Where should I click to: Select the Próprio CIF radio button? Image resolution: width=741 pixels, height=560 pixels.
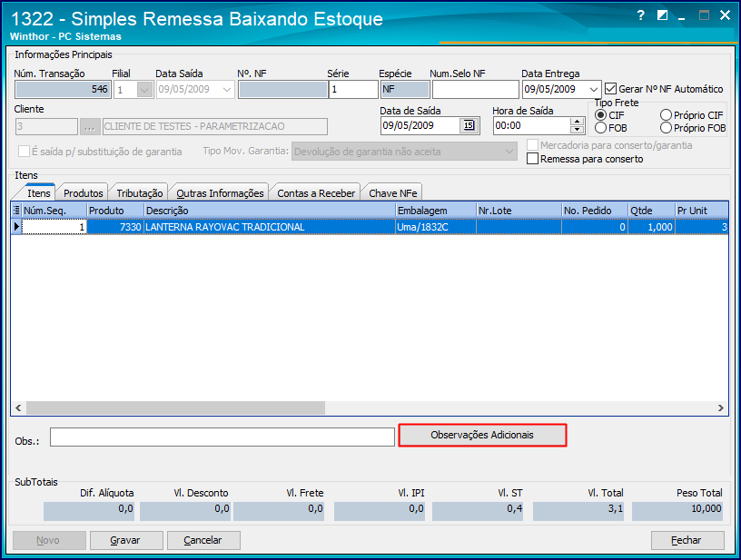tap(666, 115)
